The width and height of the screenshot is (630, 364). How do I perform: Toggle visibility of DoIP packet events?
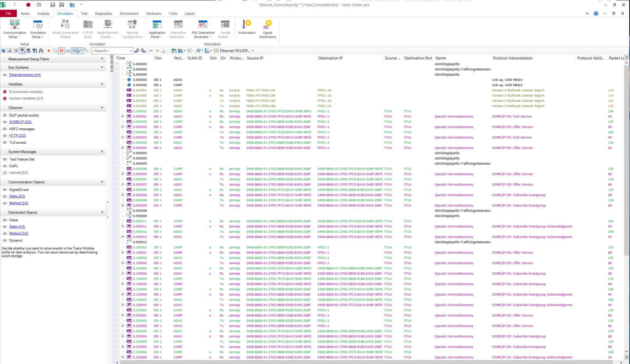pos(5,115)
